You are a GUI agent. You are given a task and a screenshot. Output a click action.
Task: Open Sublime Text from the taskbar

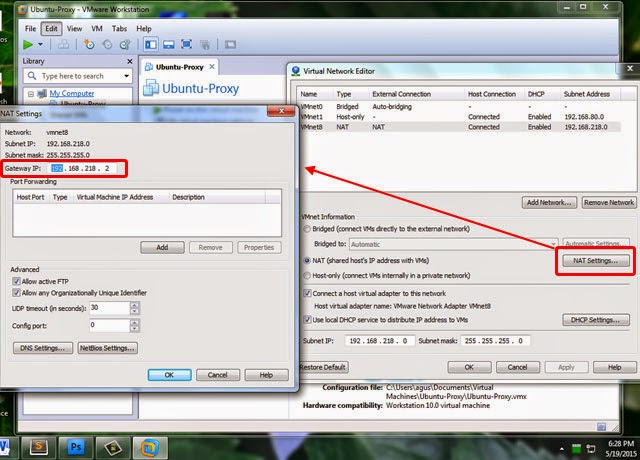(x=39, y=447)
